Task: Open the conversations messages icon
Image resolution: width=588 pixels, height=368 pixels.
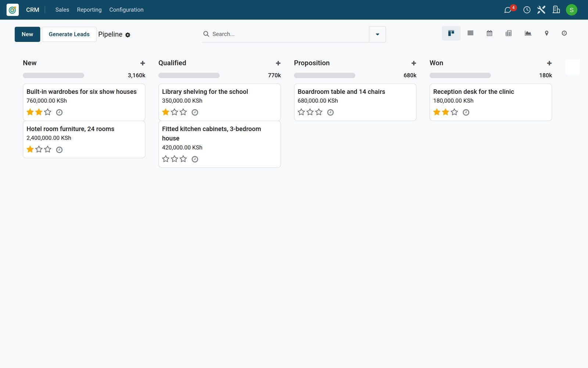Action: pyautogui.click(x=508, y=10)
